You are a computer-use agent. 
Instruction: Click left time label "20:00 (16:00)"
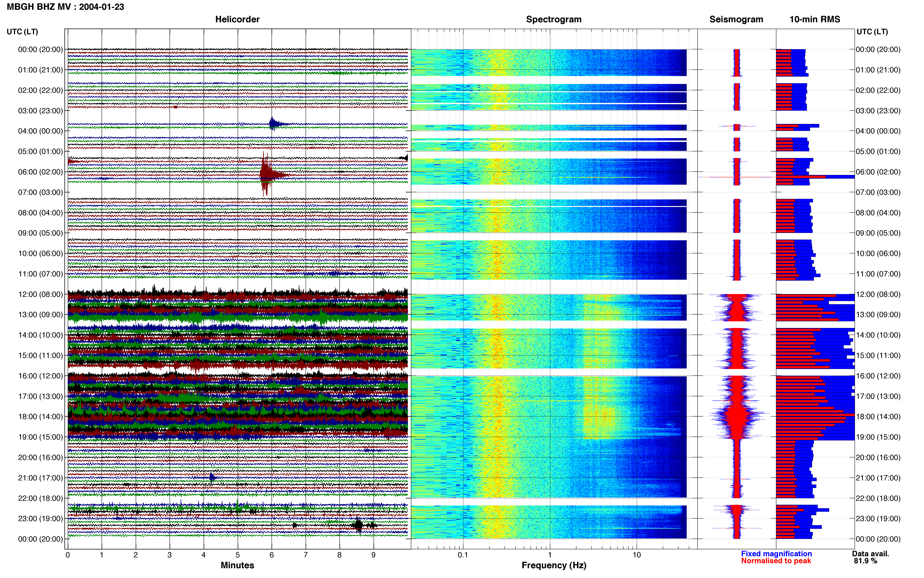click(41, 457)
